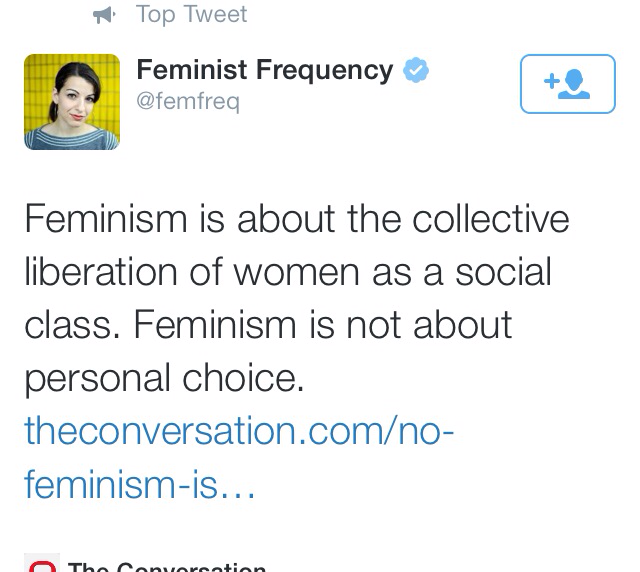Screen dimensions: 640x572
Task: Click the word "women" in the tweet
Action: pyautogui.click(x=296, y=274)
